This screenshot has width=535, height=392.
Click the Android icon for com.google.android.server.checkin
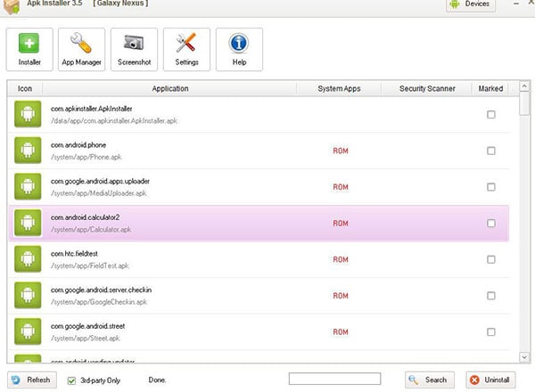(x=28, y=295)
